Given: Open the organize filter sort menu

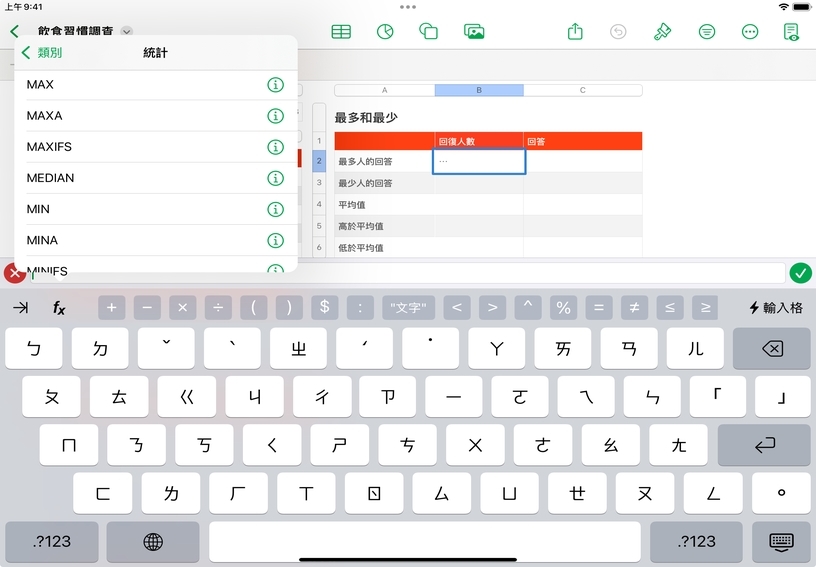Looking at the screenshot, I should pos(707,32).
